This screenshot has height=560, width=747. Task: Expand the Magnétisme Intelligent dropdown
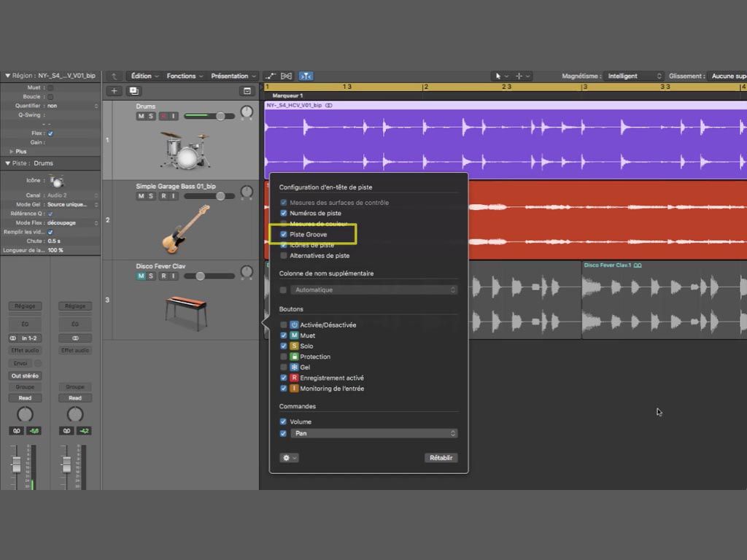(x=635, y=76)
